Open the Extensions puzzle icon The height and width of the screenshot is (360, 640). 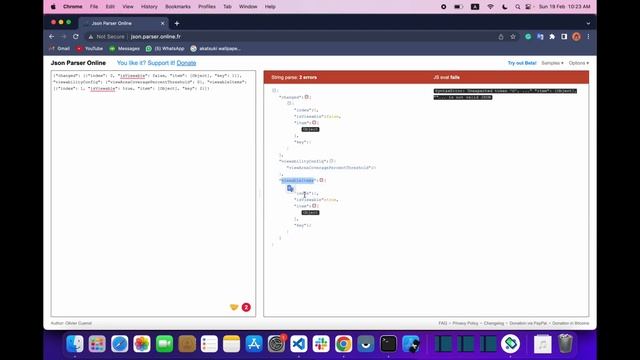[552, 37]
